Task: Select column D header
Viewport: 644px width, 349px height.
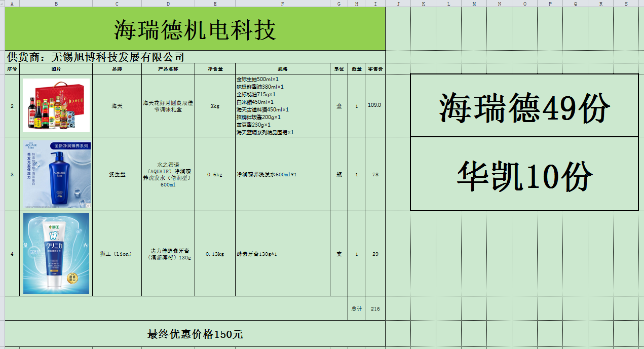Action: [168, 4]
